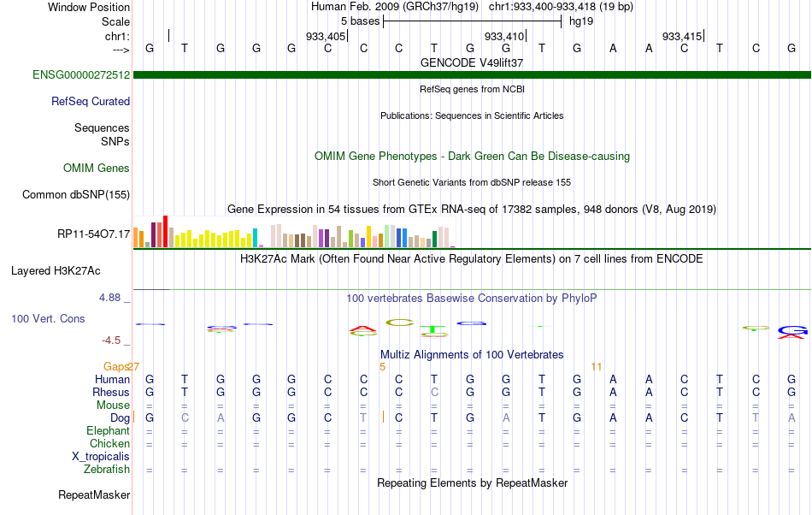The width and height of the screenshot is (812, 515).
Task: Click the orange gap number 5
Action: (x=382, y=367)
